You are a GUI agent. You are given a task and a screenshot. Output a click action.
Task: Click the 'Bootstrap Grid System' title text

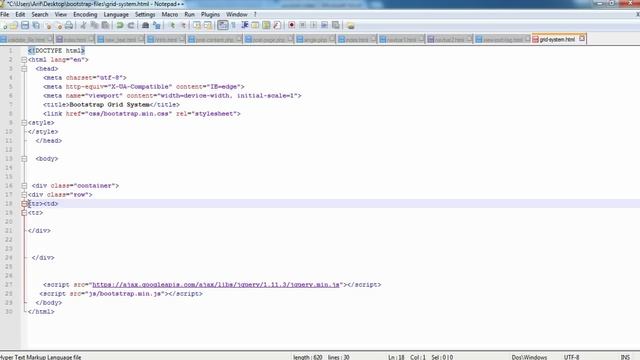109,104
